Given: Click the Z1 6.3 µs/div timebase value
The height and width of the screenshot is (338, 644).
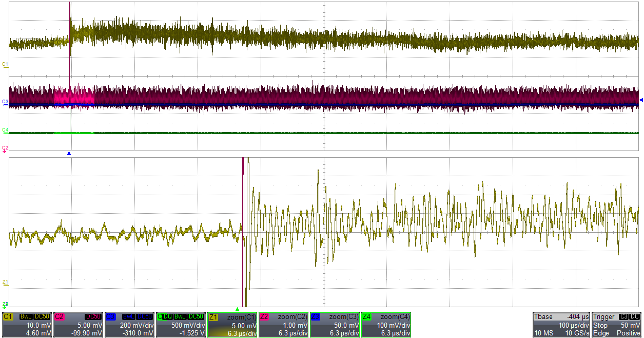Looking at the screenshot, I should 243,333.
